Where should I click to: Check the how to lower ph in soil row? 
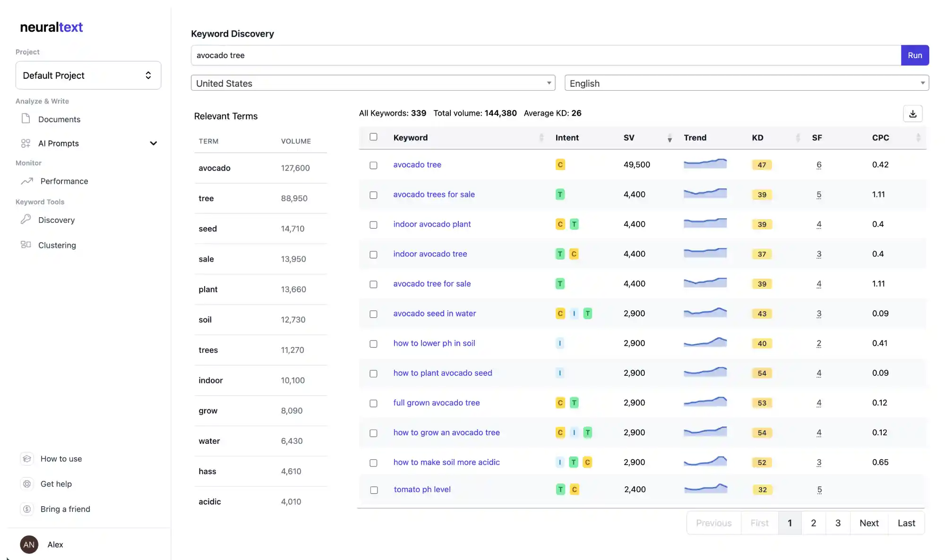coord(373,343)
